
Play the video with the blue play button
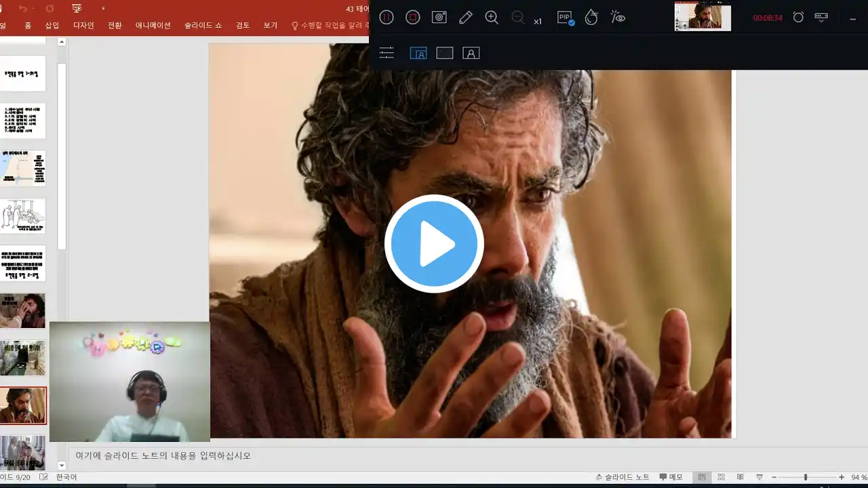point(434,243)
